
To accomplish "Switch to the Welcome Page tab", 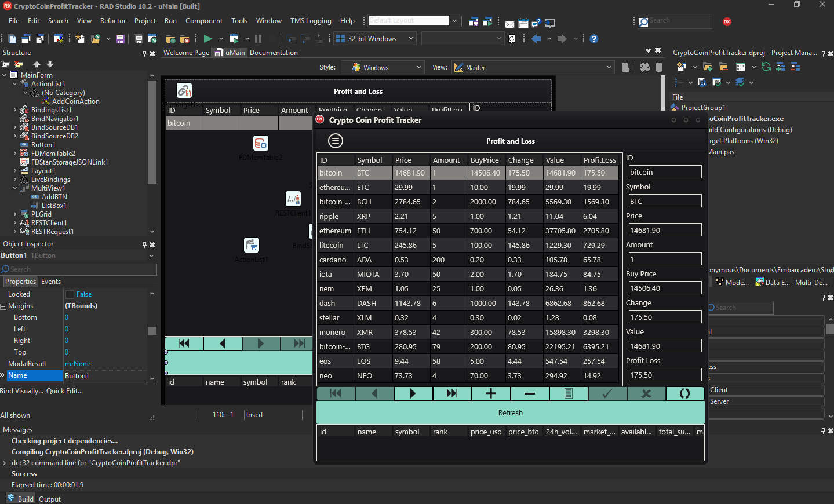I will click(x=186, y=53).
